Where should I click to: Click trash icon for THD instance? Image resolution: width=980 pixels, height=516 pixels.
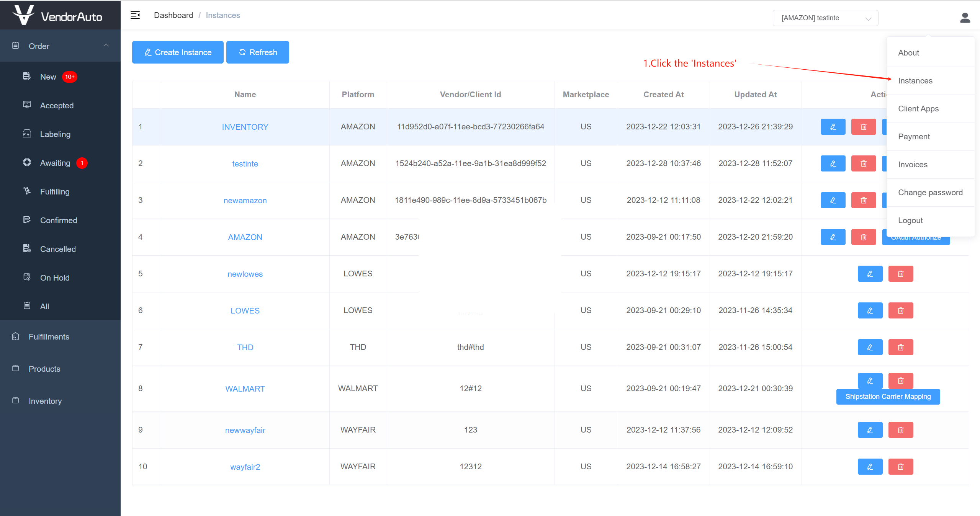point(900,347)
